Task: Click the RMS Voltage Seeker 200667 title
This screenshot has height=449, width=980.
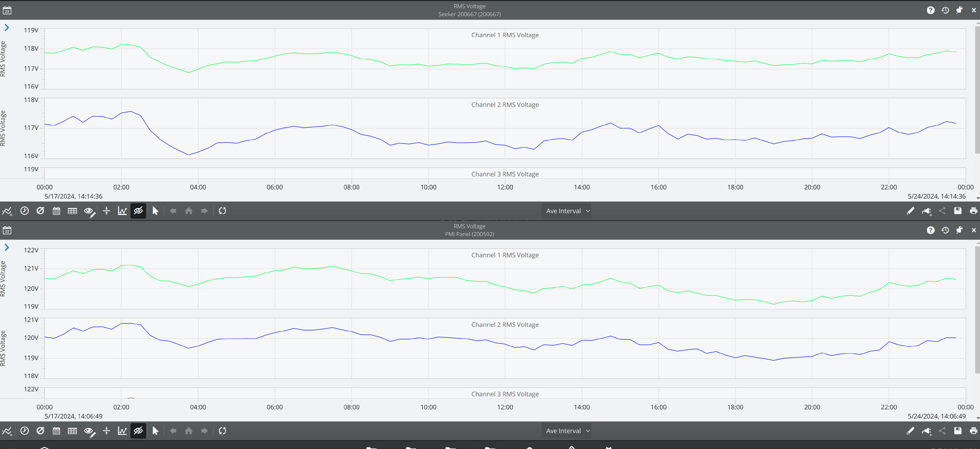Action: 469,10
